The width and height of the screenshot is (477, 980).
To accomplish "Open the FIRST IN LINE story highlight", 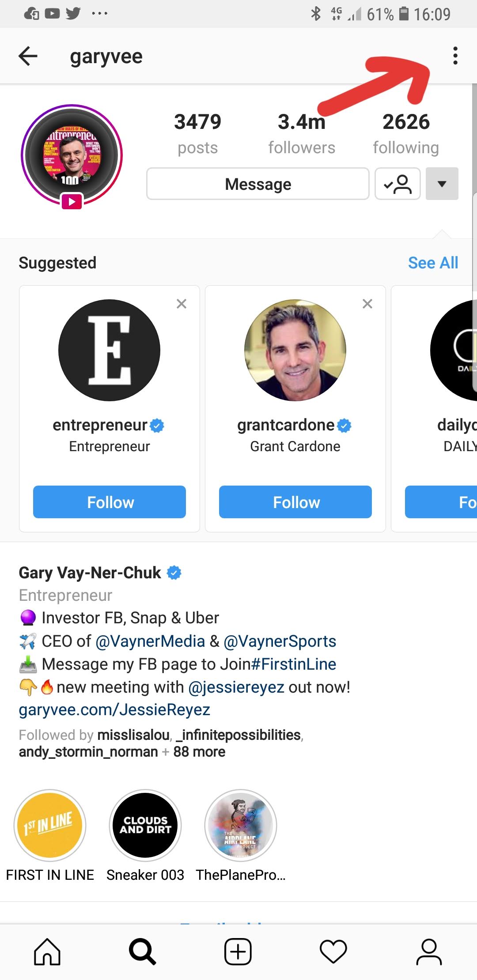I will pyautogui.click(x=50, y=825).
